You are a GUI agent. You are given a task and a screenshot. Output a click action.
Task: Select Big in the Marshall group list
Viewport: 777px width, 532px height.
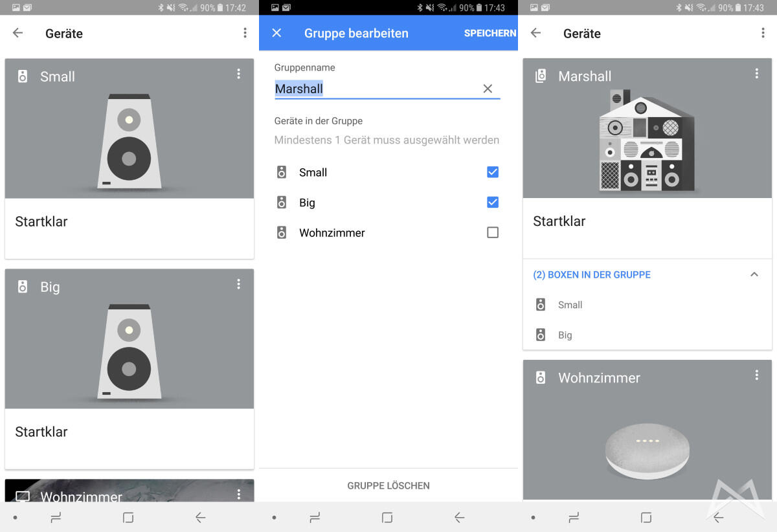[565, 335]
